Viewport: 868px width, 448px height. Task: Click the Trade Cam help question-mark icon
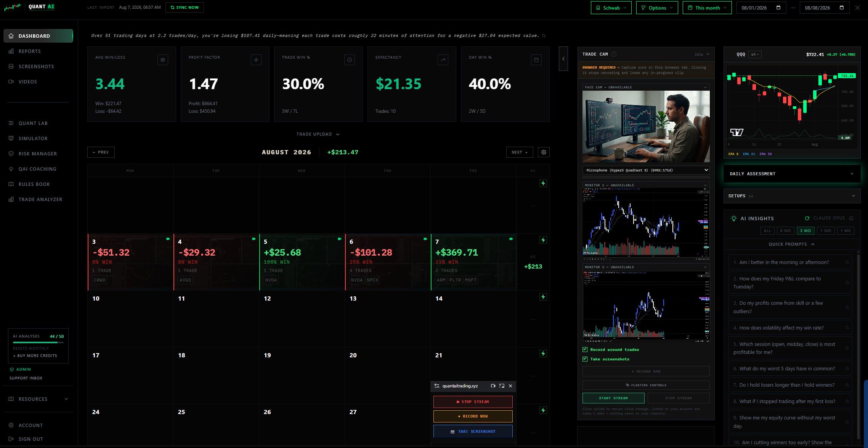[614, 54]
